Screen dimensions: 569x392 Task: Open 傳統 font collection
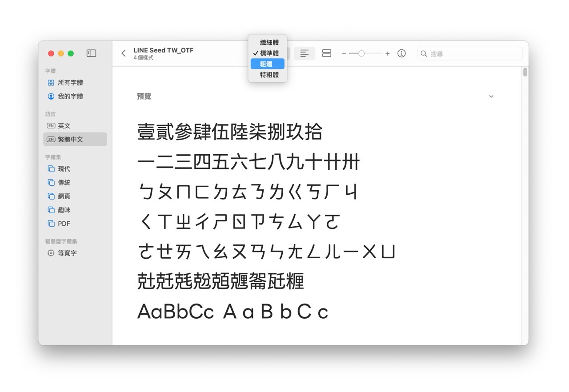[x=75, y=183]
